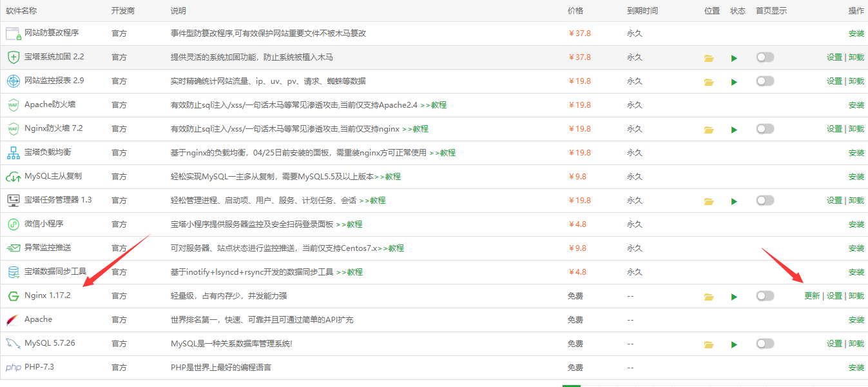Viewport: 868px width, 387px height.
Task: Install MySQL主从复制
Action: (856, 177)
